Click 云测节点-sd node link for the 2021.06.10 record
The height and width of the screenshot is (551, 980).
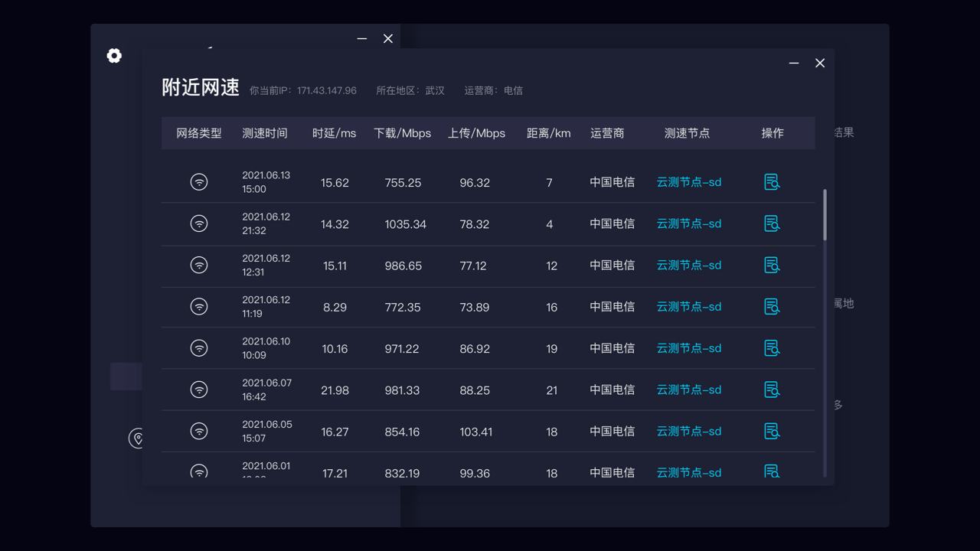[688, 347]
